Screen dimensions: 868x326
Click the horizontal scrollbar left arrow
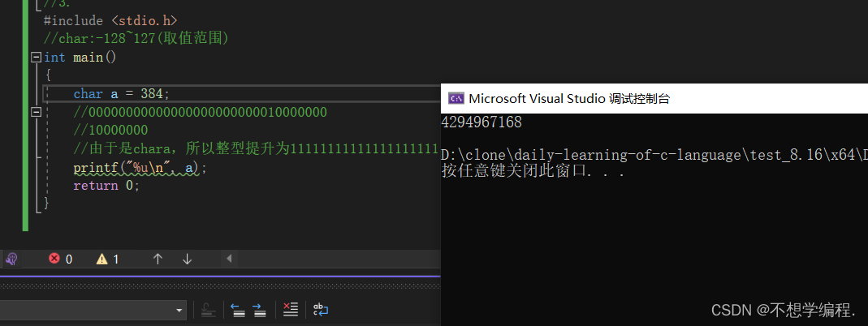click(229, 259)
